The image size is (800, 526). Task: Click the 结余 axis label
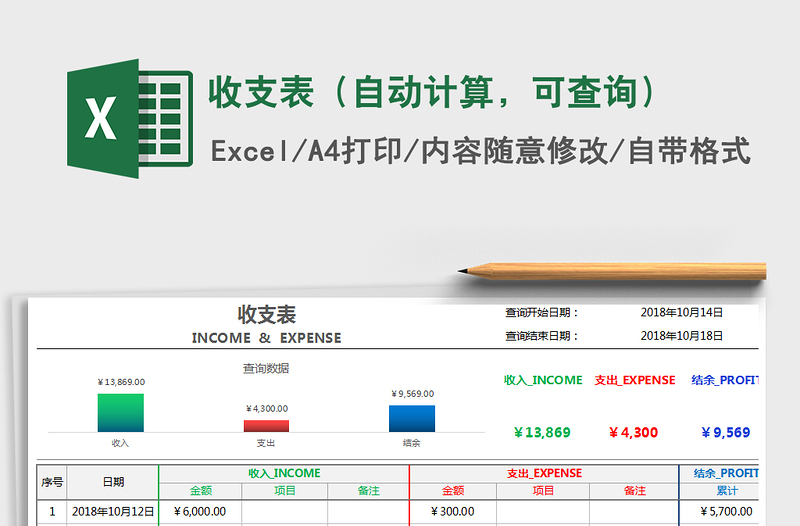(x=411, y=443)
